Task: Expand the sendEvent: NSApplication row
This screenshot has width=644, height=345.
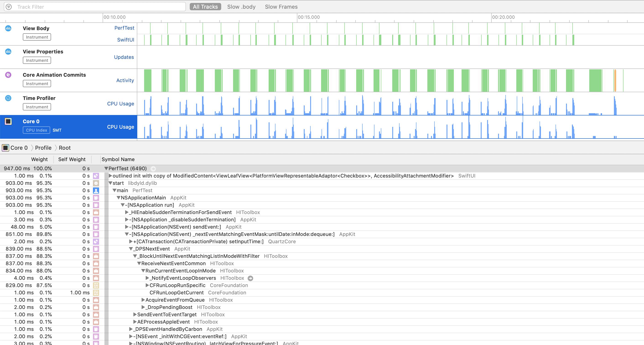Action: pos(127,227)
